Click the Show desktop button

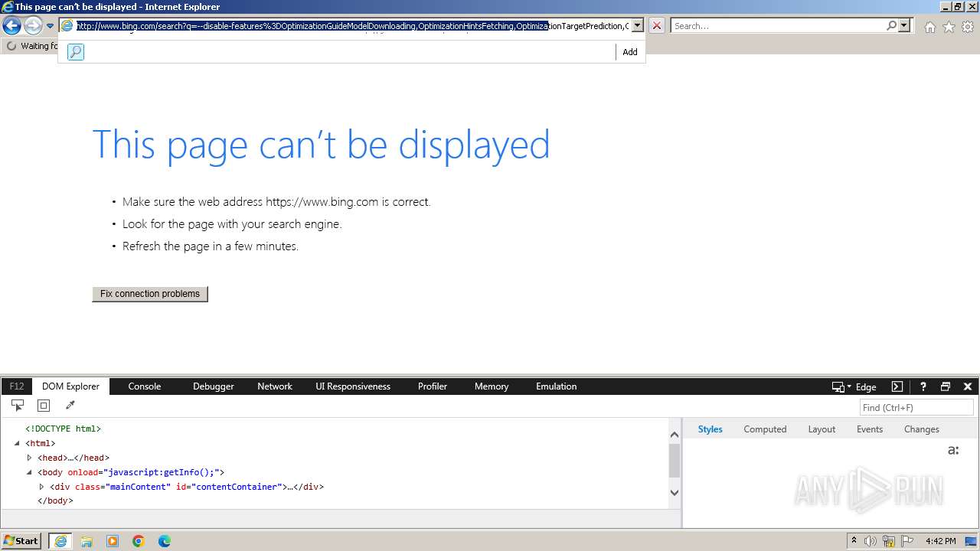point(971,541)
